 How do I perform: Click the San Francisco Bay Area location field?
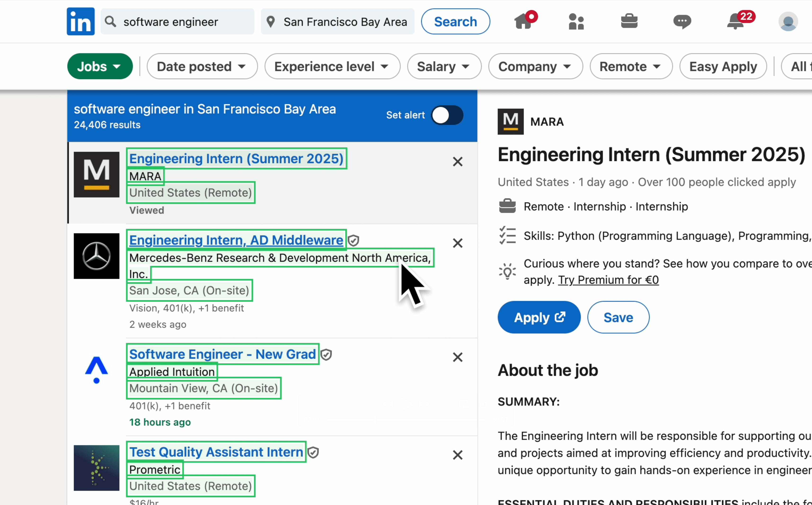(x=337, y=22)
